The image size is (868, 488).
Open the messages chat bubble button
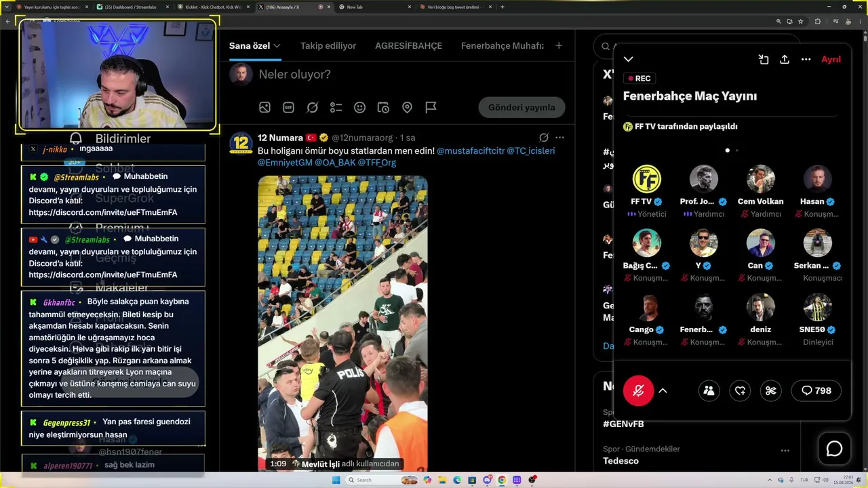click(834, 449)
